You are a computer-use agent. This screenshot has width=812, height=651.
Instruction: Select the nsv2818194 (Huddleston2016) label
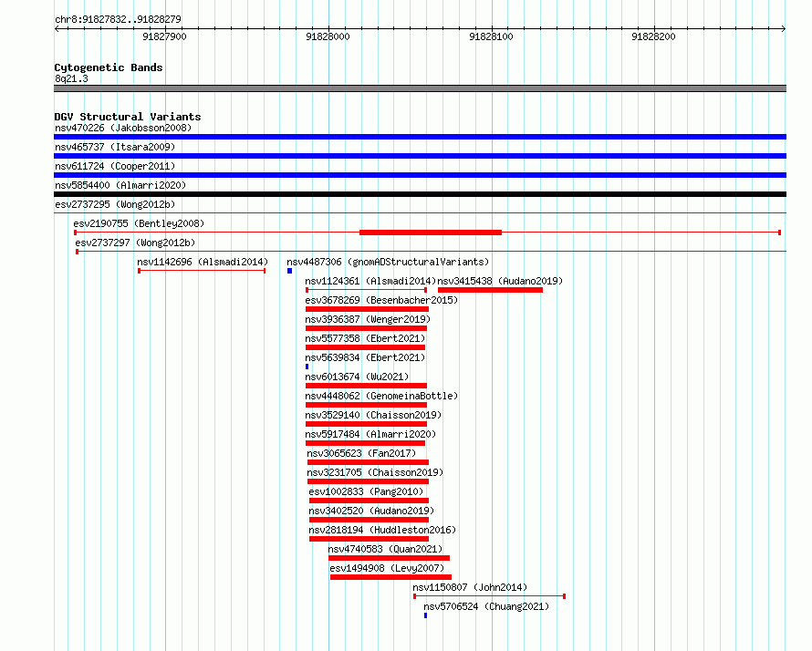point(382,530)
